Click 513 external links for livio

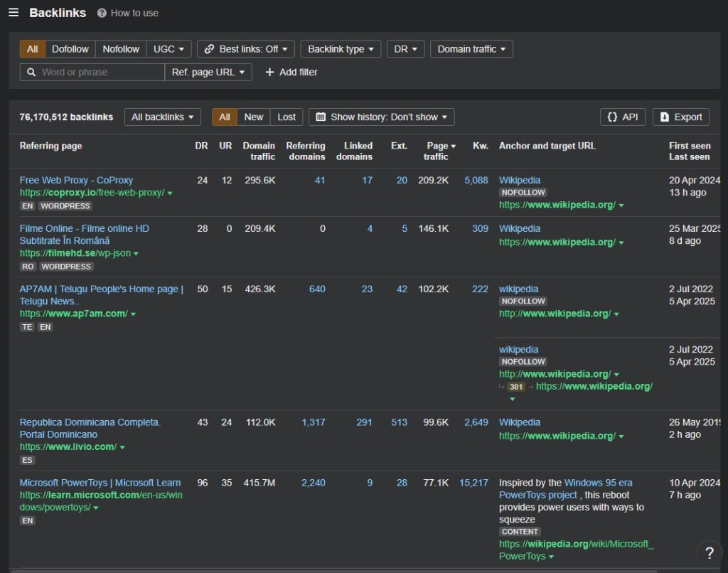click(400, 422)
